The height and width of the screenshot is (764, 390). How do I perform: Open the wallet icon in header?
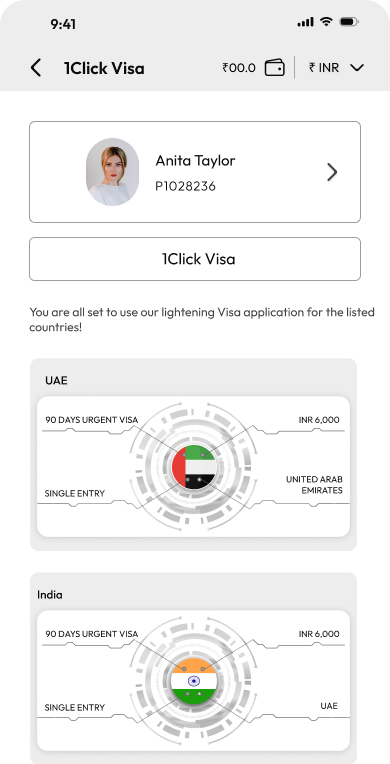275,68
